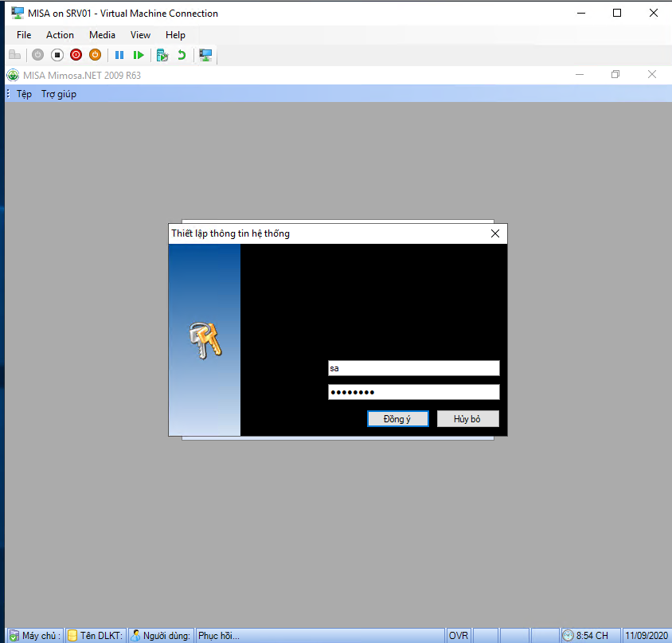This screenshot has height=643, width=672.
Task: Create a checkpoint using the toolbar icon
Action: [162, 55]
